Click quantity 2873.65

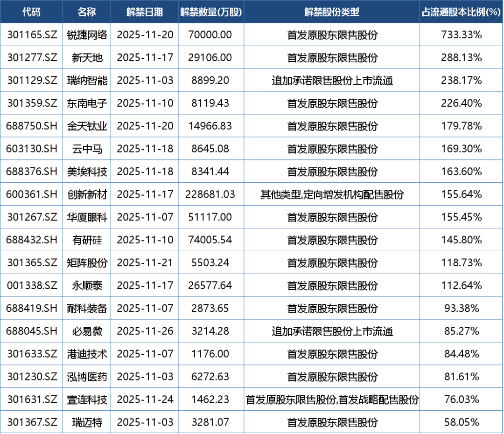tap(210, 308)
